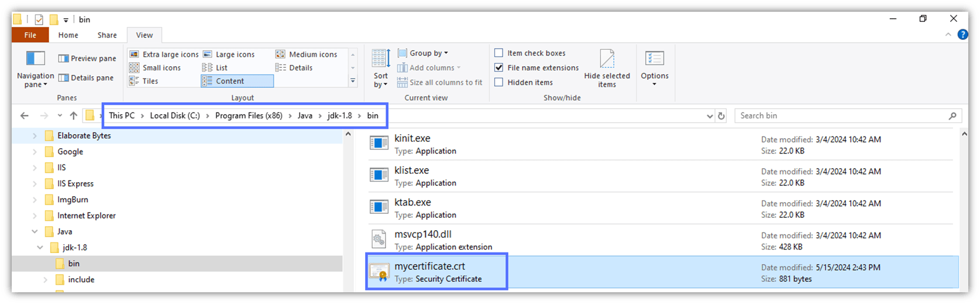Select Large icons layout

(x=228, y=54)
